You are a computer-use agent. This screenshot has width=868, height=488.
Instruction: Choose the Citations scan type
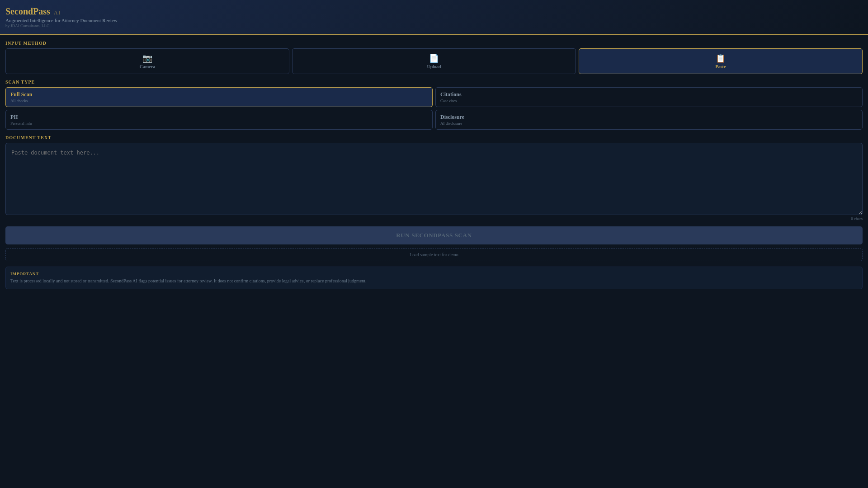click(649, 97)
